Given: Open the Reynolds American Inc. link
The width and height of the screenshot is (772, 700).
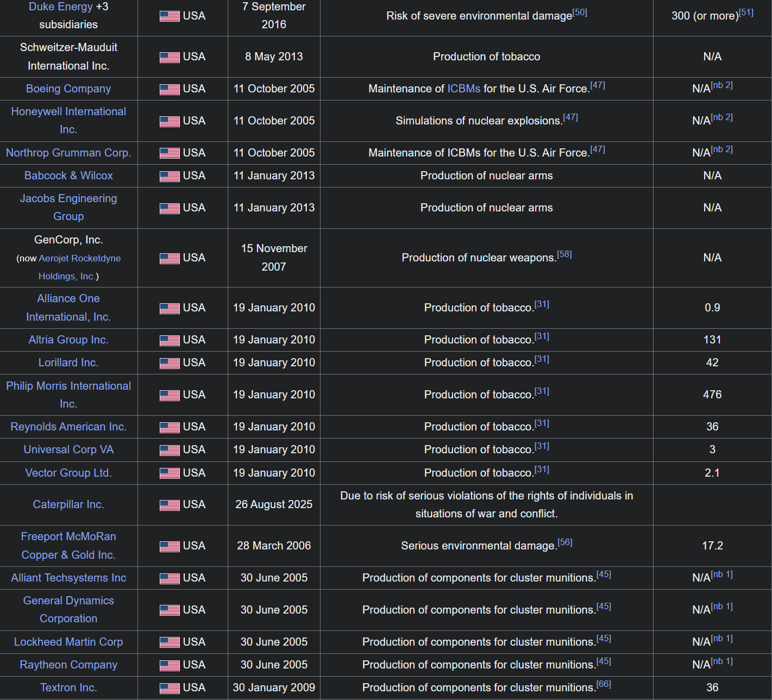Looking at the screenshot, I should [68, 427].
